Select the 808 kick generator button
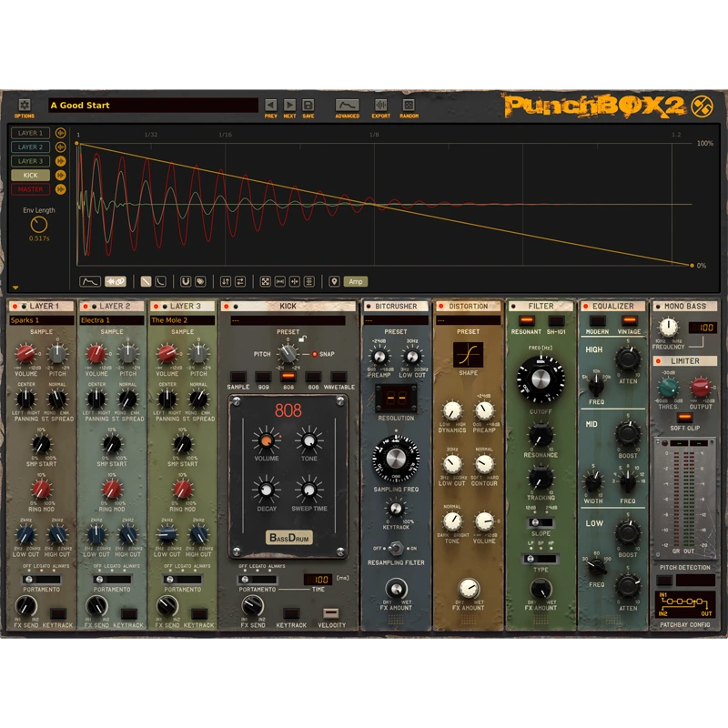The image size is (728, 728). 288,377
